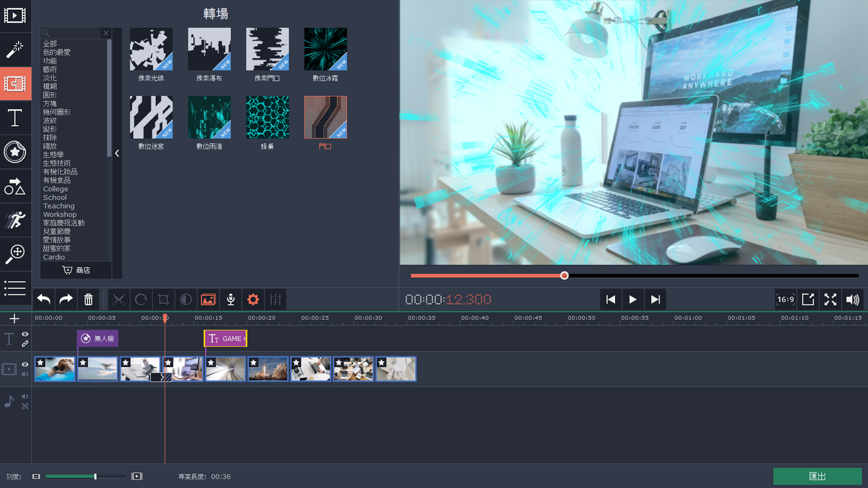Click the green Export button
This screenshot has height=488, width=868.
pyautogui.click(x=817, y=476)
